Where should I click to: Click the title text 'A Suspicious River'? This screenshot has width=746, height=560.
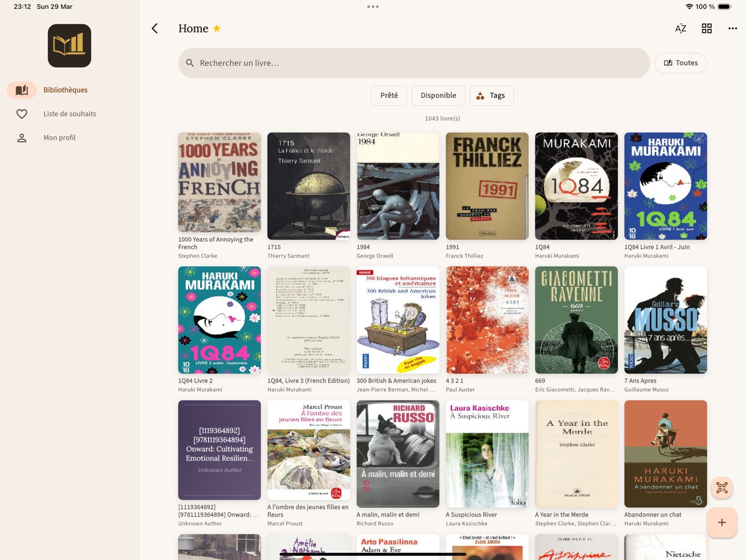pyautogui.click(x=471, y=515)
